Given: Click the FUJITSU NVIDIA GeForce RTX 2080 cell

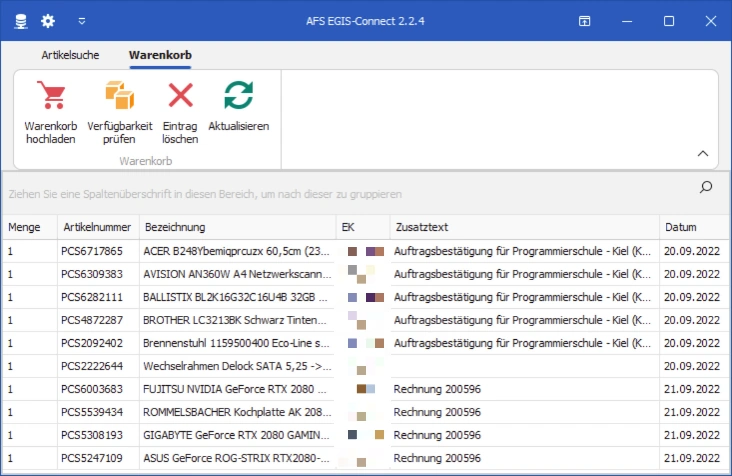Looking at the screenshot, I should (237, 389).
